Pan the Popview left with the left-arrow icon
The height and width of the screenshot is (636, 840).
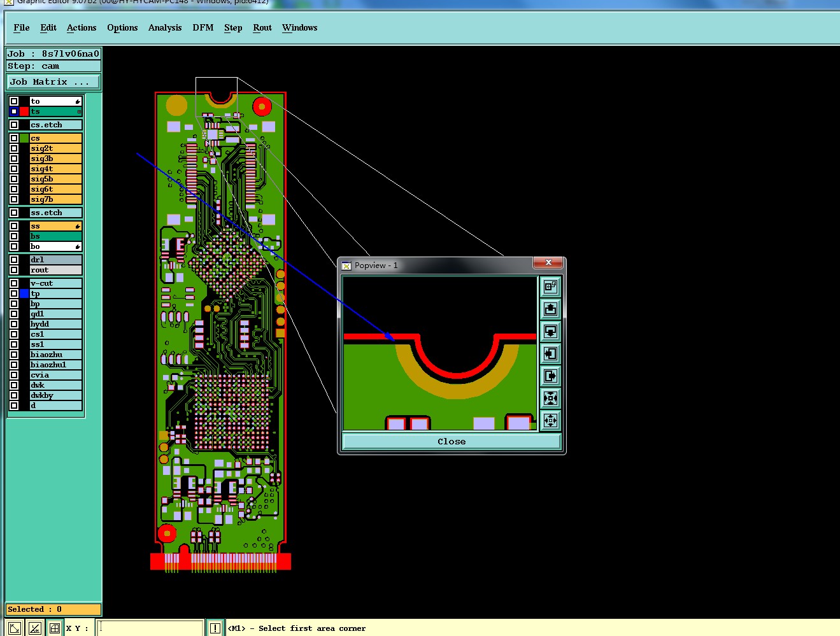click(x=550, y=354)
